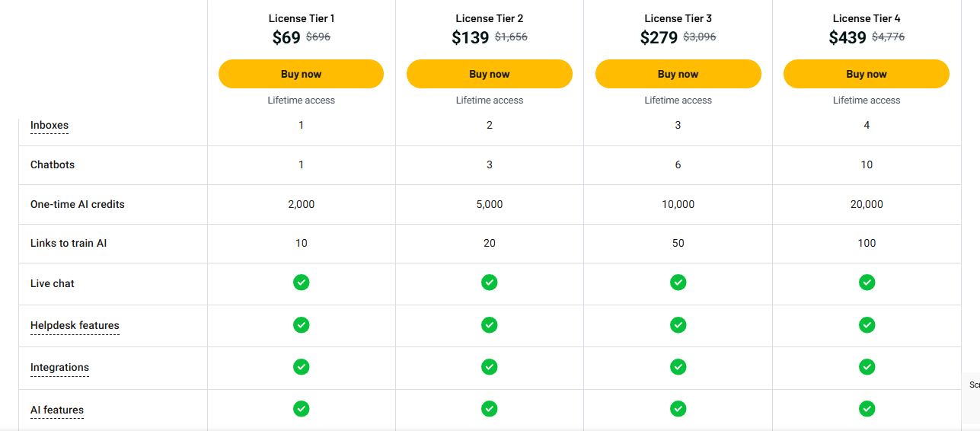
Task: Click Buy now for License Tier 2
Action: [x=489, y=74]
